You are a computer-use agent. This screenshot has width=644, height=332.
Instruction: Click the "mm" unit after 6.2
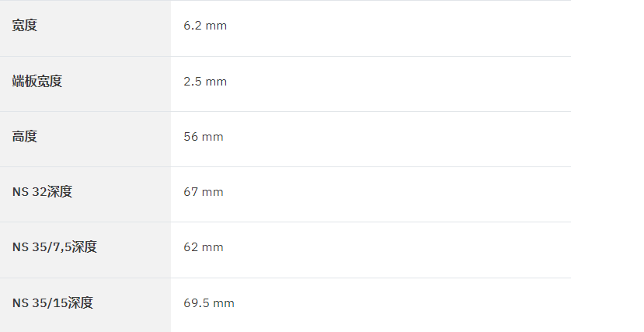pos(216,26)
